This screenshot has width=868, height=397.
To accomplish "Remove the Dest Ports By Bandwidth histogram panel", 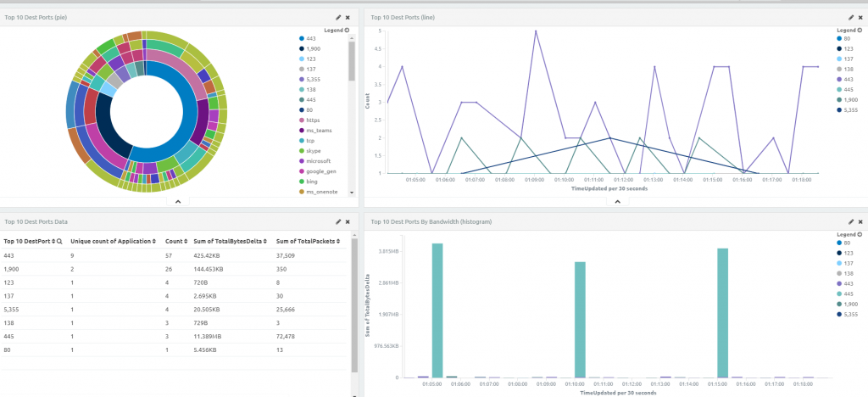I will 861,221.
